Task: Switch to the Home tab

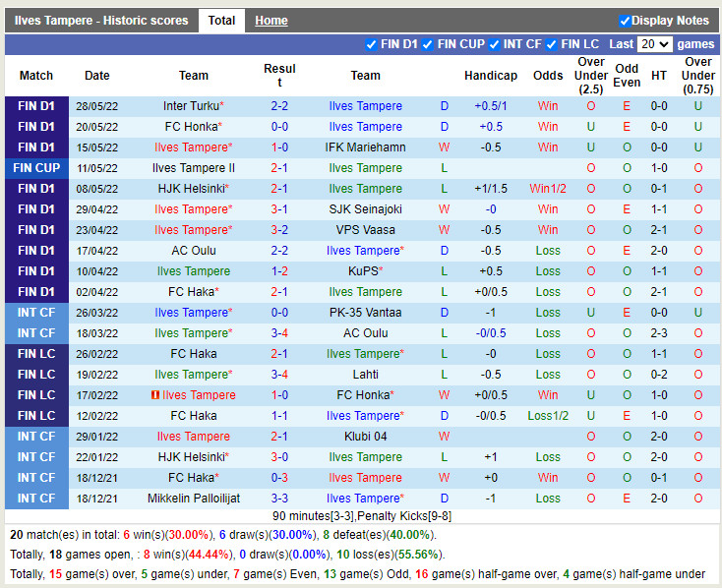Action: click(x=271, y=21)
